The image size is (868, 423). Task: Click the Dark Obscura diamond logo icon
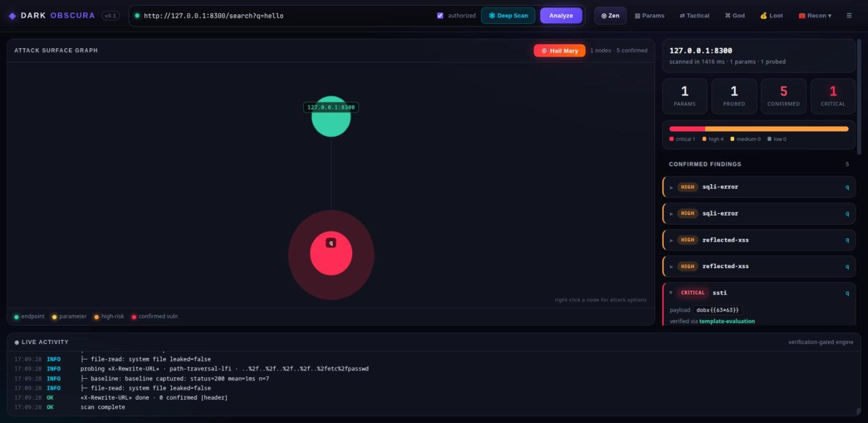click(x=12, y=16)
